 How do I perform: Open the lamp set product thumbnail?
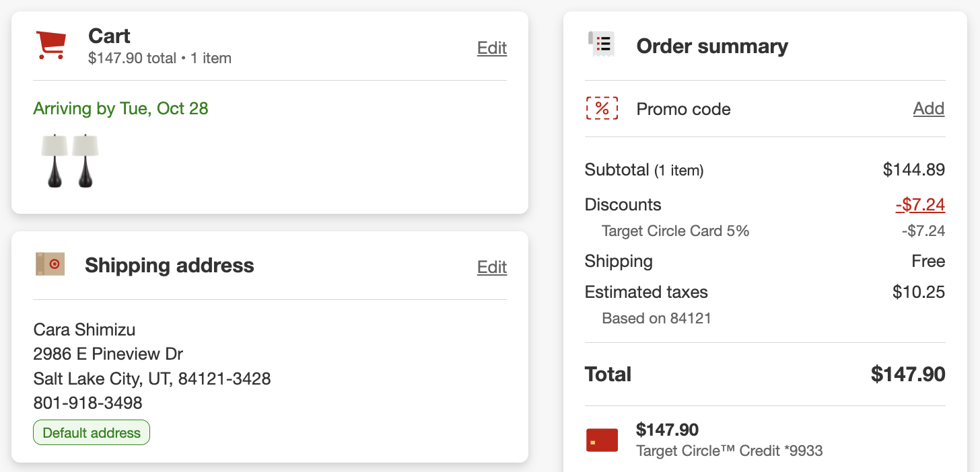(x=69, y=161)
